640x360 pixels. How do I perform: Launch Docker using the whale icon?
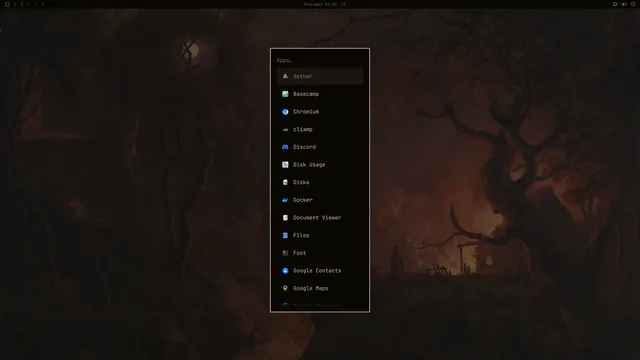pos(285,200)
